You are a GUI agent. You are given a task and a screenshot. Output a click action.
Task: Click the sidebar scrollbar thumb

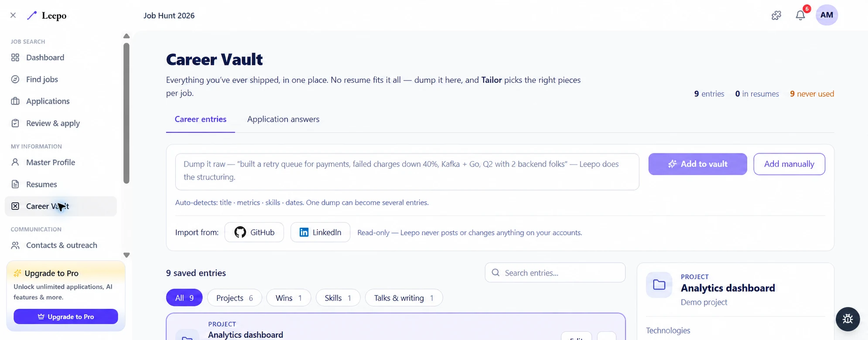tap(126, 113)
